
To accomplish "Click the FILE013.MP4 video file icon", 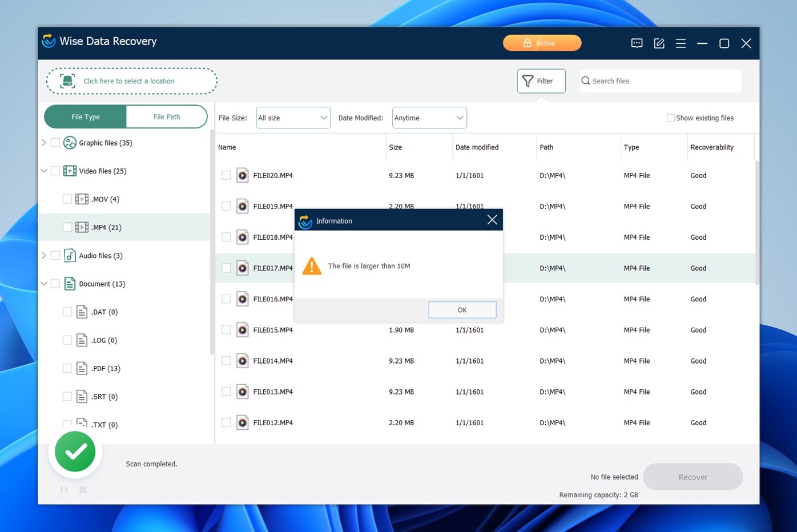I will tap(243, 392).
